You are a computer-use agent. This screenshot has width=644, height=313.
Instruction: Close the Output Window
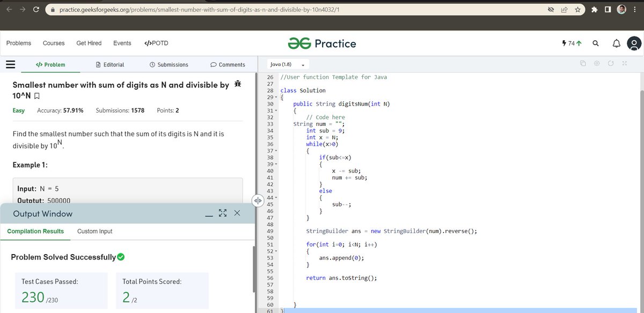click(x=237, y=213)
